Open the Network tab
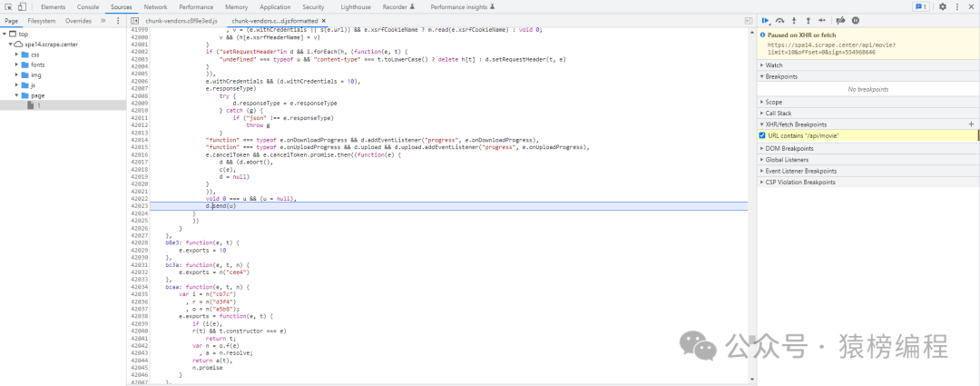 pos(156,7)
